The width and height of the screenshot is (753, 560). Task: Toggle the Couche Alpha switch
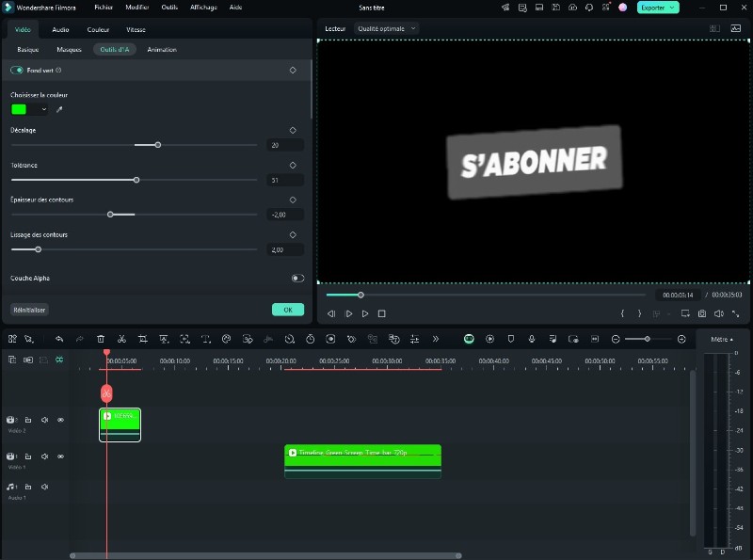point(297,278)
